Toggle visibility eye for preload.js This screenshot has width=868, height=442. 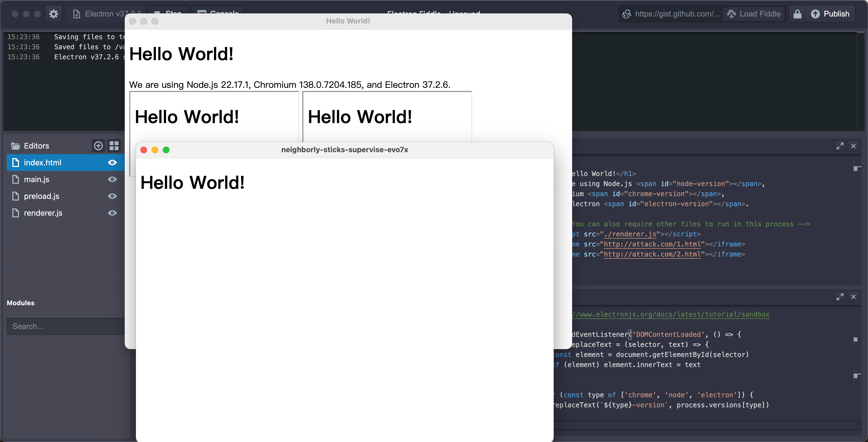[x=112, y=196]
